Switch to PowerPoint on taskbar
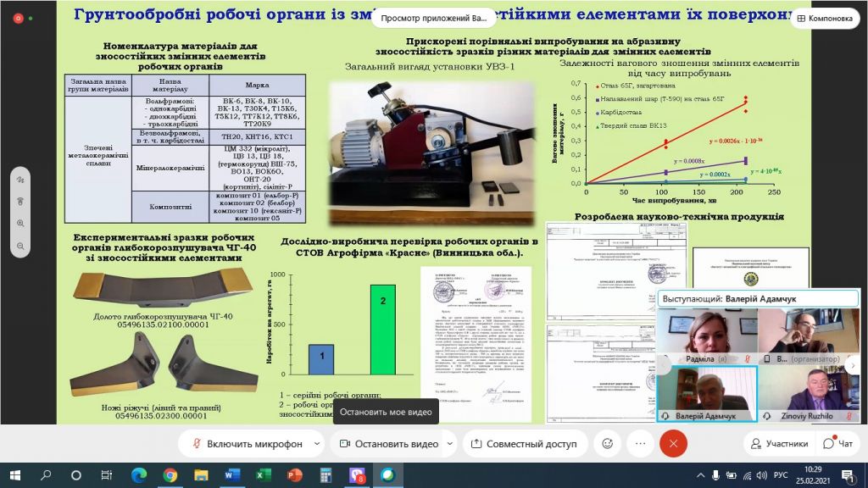868x488 pixels. coord(294,475)
